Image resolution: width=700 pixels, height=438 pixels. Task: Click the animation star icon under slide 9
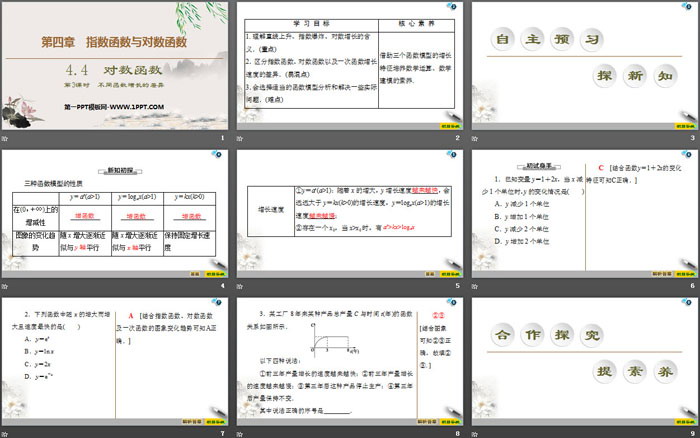tap(475, 434)
